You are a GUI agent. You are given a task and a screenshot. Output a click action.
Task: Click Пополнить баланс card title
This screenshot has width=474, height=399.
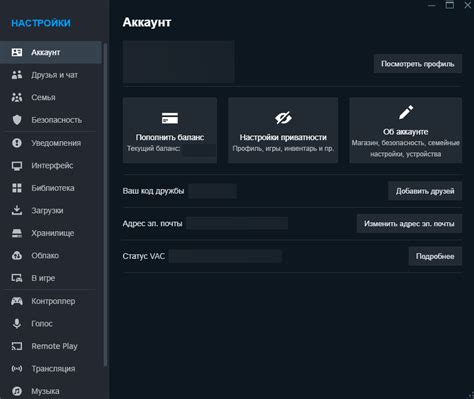click(170, 137)
